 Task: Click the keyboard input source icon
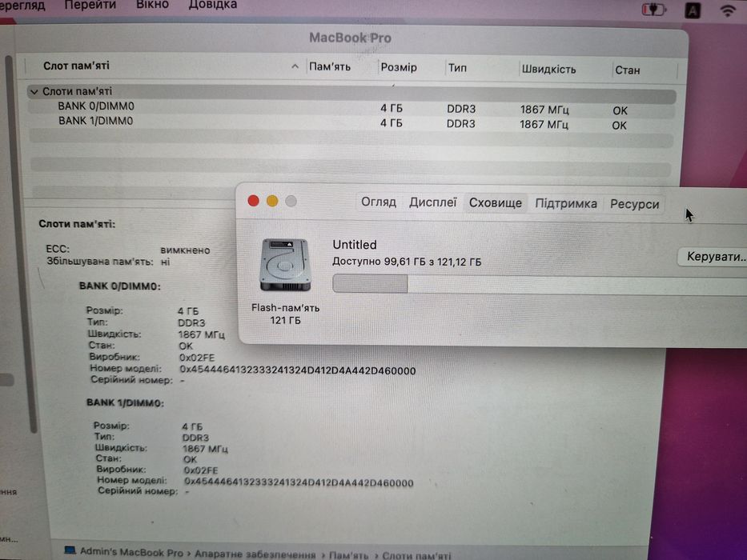[693, 10]
